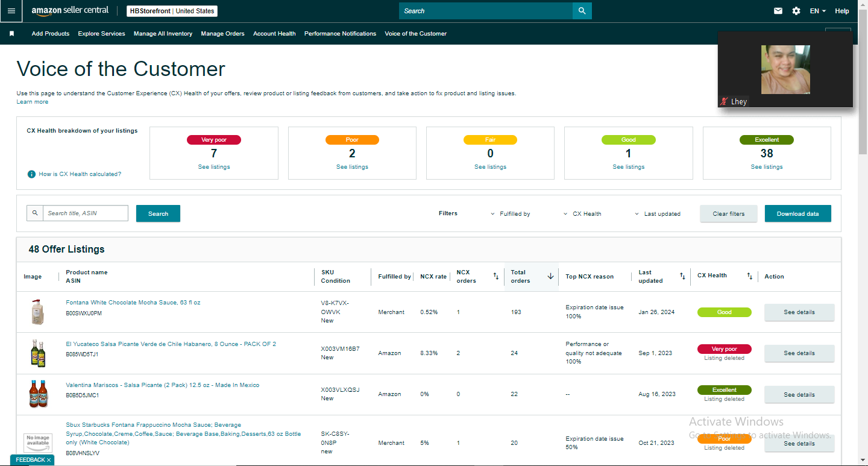Click ASIN B085WD5TJ1 text
The width and height of the screenshot is (868, 466).
coord(82,354)
